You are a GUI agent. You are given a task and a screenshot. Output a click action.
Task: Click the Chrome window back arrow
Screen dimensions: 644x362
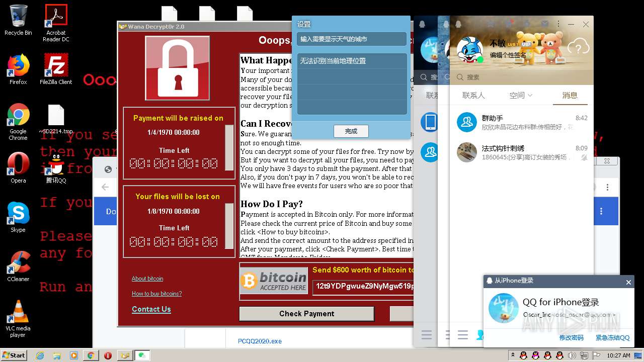pos(105,187)
